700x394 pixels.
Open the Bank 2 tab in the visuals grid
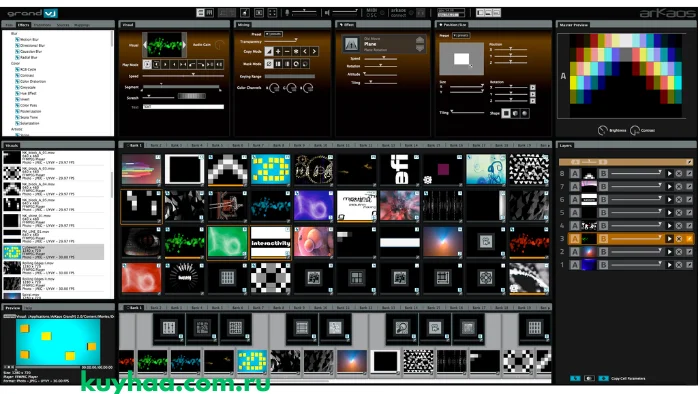coord(156,145)
